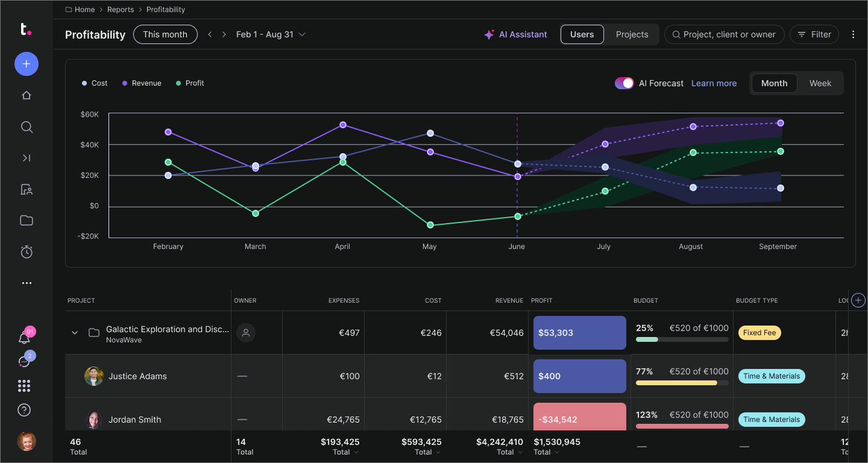This screenshot has height=463, width=868.
Task: Click the Budget Type column header
Action: pos(757,300)
